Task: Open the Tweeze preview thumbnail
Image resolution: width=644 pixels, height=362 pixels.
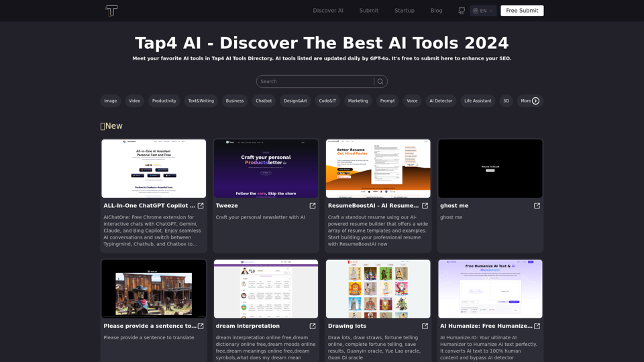Action: point(266,168)
